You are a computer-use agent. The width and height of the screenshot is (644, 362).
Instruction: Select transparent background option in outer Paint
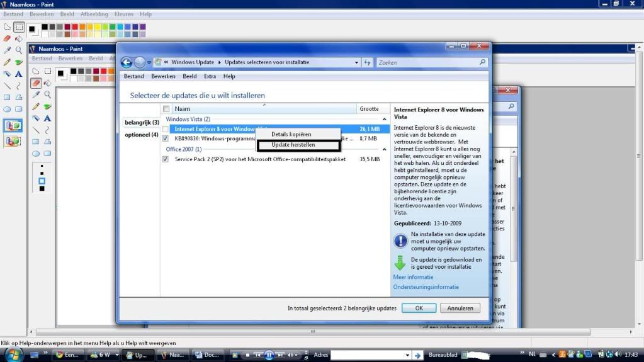pos(13,142)
